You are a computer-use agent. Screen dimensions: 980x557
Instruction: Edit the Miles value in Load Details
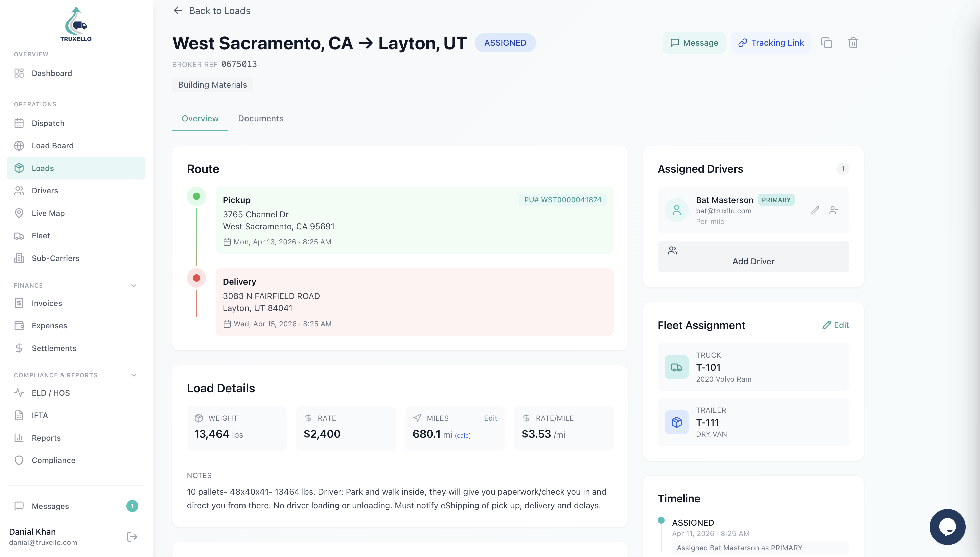[x=490, y=418]
